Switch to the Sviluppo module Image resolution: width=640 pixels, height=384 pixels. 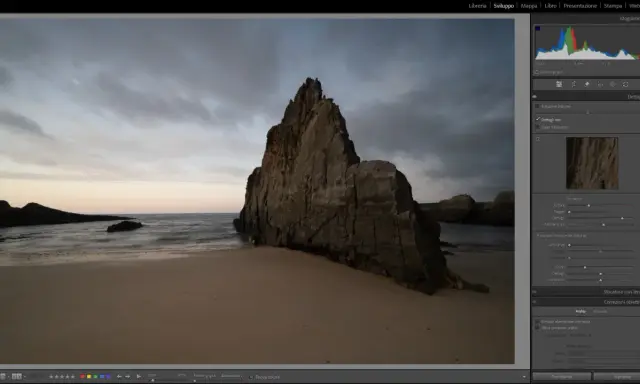tap(504, 6)
